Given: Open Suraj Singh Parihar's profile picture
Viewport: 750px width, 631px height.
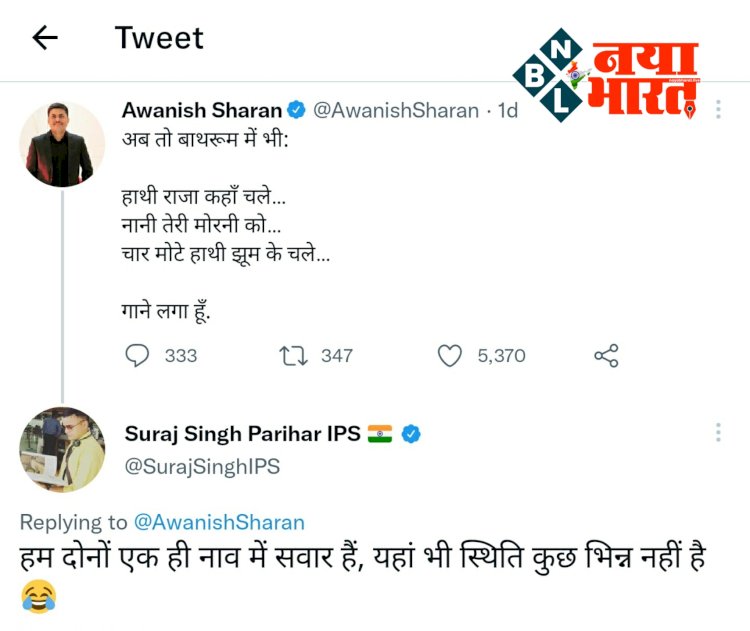Looking at the screenshot, I should [x=62, y=449].
